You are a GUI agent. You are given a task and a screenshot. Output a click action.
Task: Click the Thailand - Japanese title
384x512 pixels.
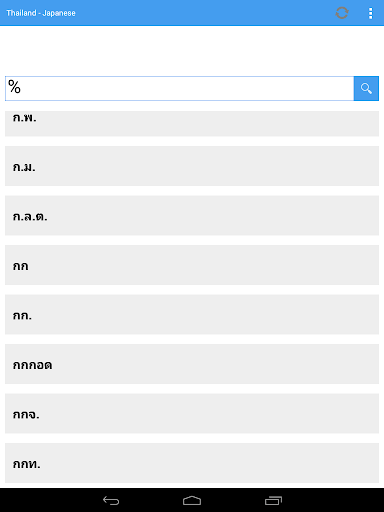click(41, 13)
